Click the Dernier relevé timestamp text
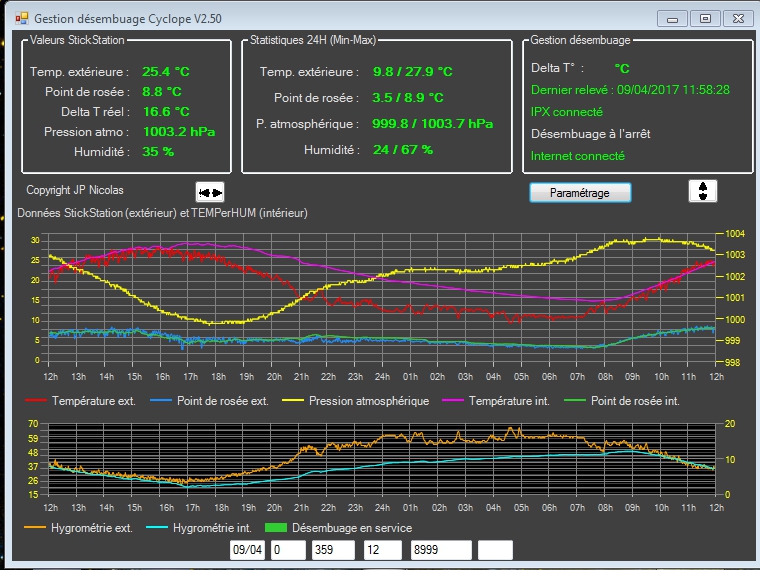The width and height of the screenshot is (760, 570). pos(630,90)
